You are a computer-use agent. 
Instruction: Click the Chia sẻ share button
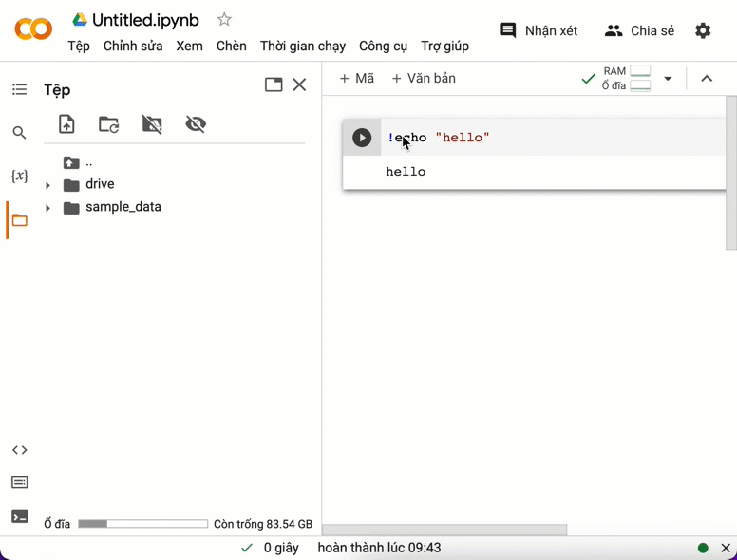point(639,30)
